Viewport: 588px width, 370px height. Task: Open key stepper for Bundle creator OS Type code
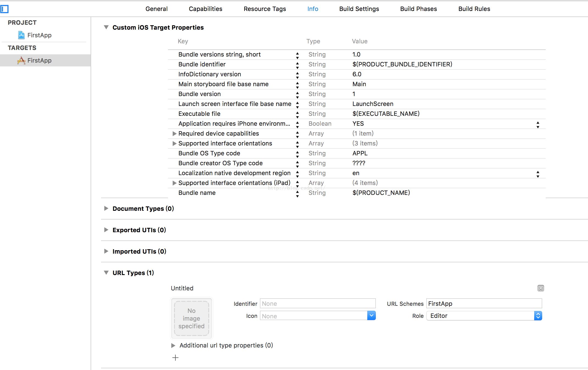[297, 164]
